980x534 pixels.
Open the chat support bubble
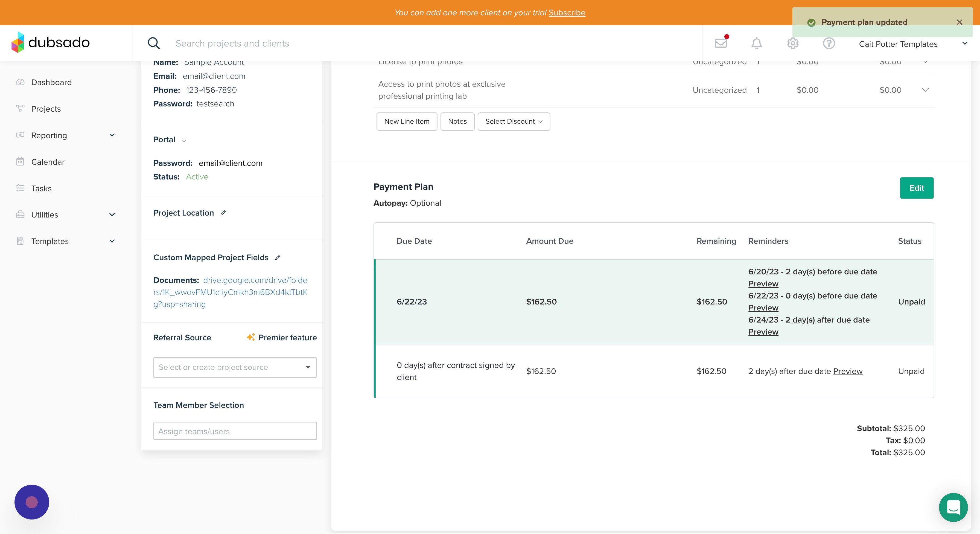953,507
